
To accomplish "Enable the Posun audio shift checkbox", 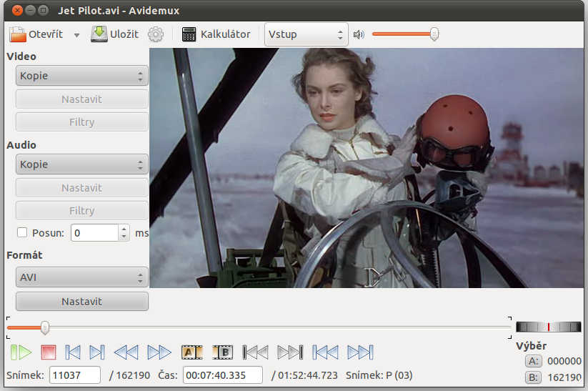I will tap(22, 232).
